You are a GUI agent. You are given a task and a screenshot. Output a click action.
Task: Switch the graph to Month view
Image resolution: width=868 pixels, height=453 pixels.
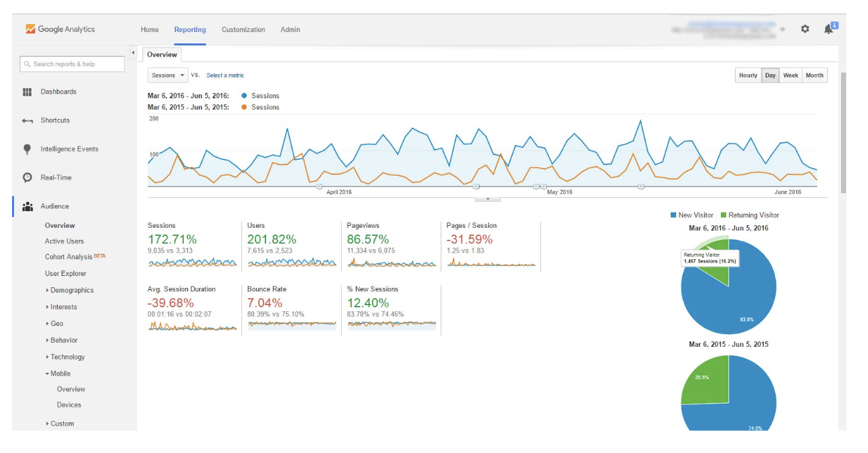click(814, 75)
